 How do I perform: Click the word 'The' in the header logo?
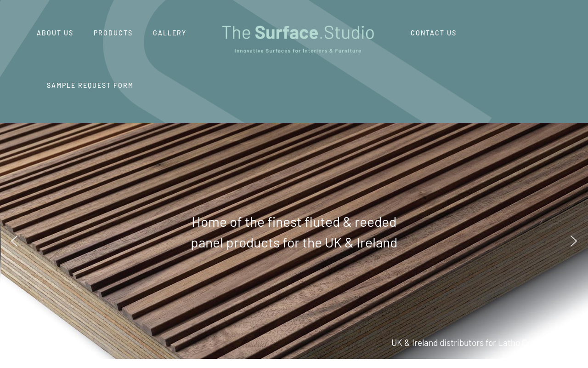pos(236,33)
